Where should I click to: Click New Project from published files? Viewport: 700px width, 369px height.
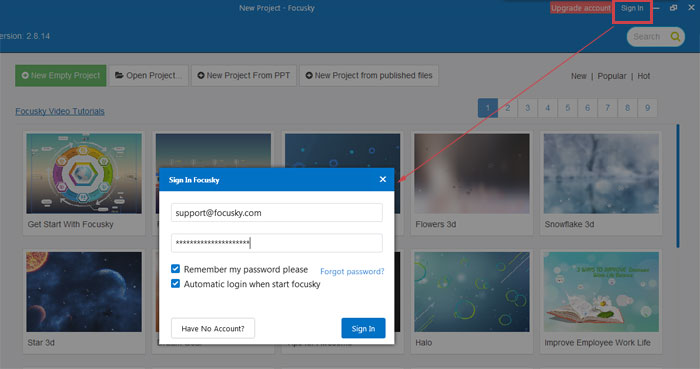[x=369, y=75]
